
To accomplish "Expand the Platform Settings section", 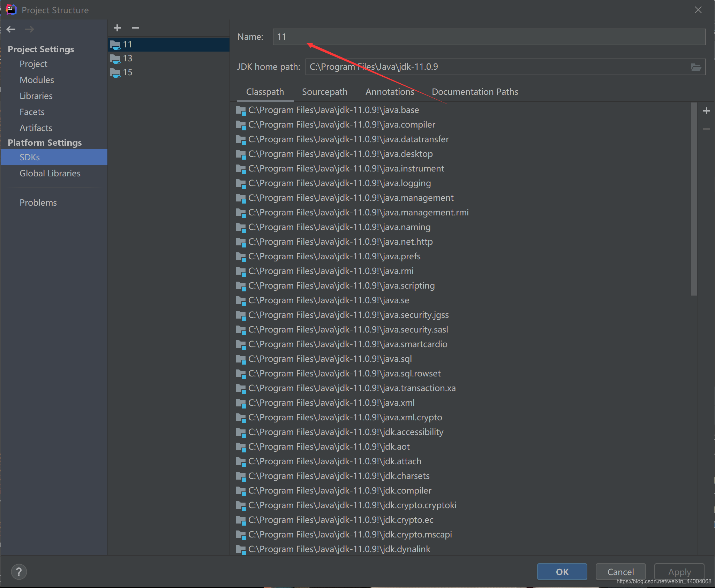I will 44,143.
